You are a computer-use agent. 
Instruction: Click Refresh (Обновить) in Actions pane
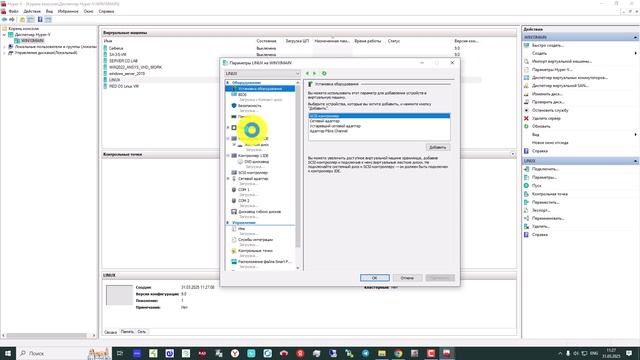pos(541,126)
